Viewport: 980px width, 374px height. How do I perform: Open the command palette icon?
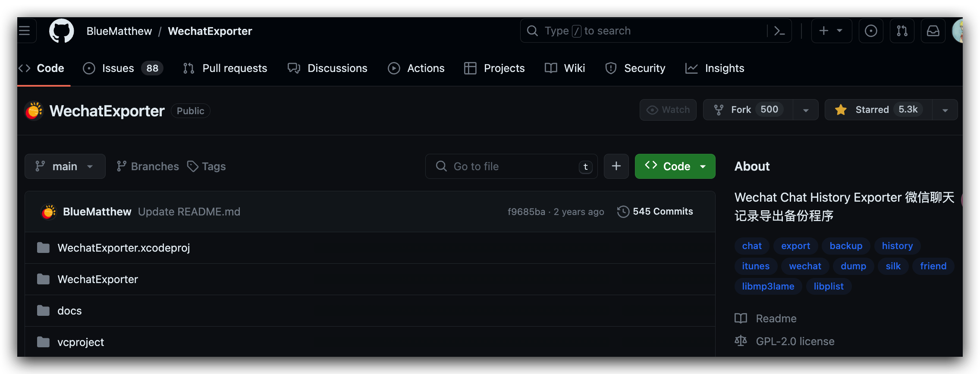click(x=779, y=31)
